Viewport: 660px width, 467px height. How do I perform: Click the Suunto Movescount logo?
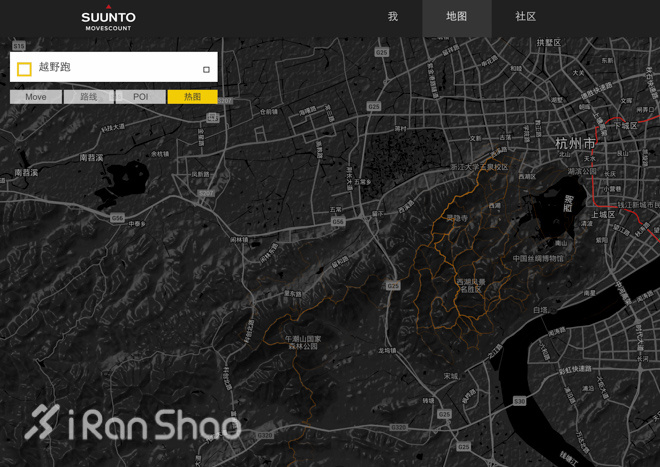pyautogui.click(x=108, y=18)
